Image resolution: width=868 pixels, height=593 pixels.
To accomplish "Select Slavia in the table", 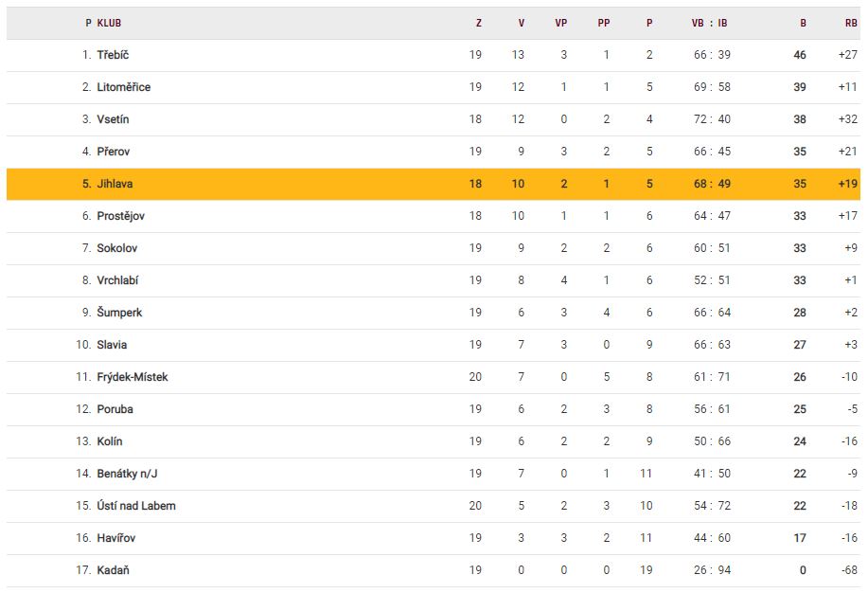I will [112, 345].
